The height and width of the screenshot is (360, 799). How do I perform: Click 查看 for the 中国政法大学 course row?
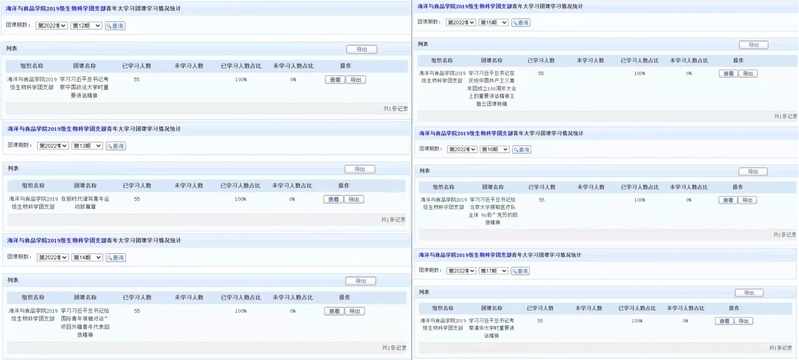335,80
